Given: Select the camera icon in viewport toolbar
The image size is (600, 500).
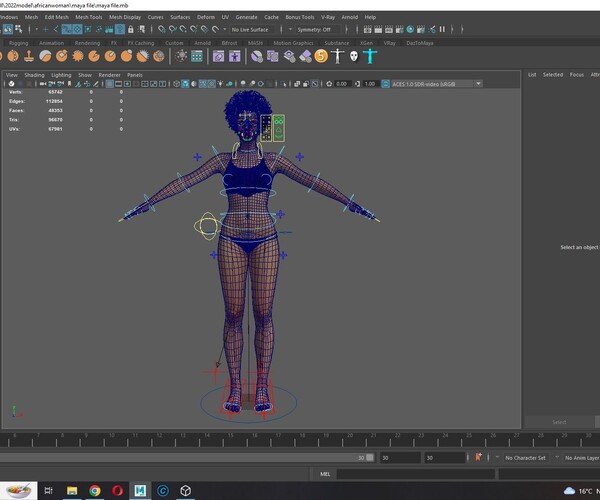Looking at the screenshot, I should click(x=43, y=84).
